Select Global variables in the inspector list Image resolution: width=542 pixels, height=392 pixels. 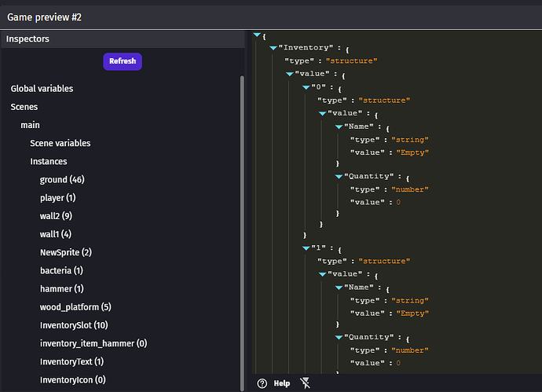click(42, 89)
